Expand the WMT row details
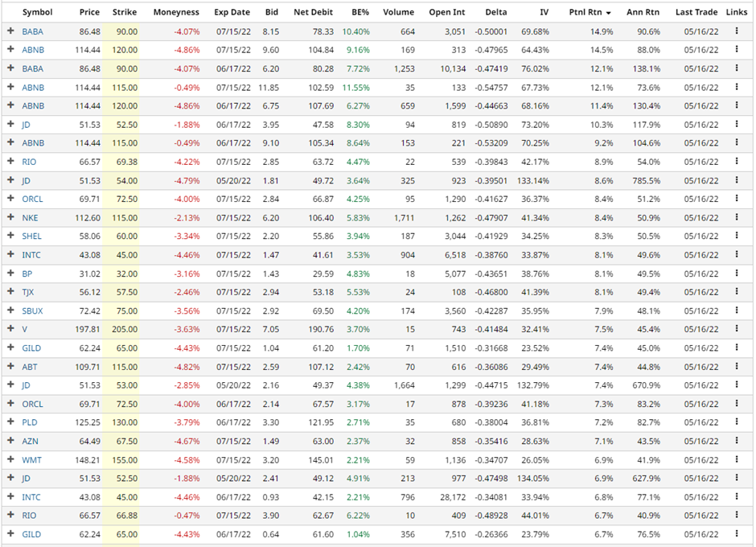Image resolution: width=756 pixels, height=547 pixels. (10, 459)
